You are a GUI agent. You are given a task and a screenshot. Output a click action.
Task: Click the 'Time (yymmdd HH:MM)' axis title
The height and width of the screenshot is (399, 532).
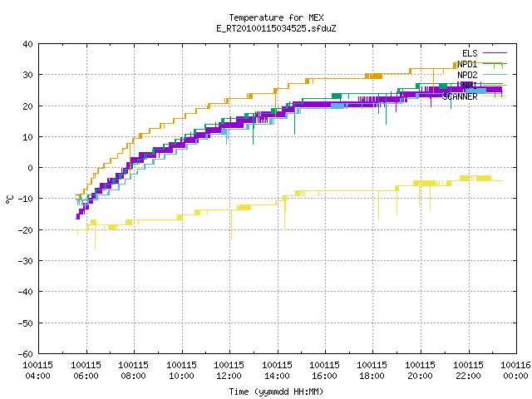276,392
